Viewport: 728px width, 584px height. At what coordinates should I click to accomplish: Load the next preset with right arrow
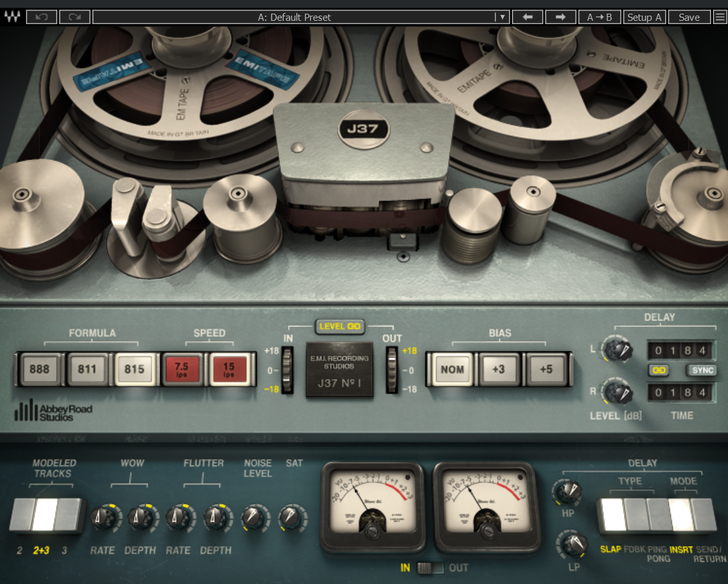(x=560, y=17)
